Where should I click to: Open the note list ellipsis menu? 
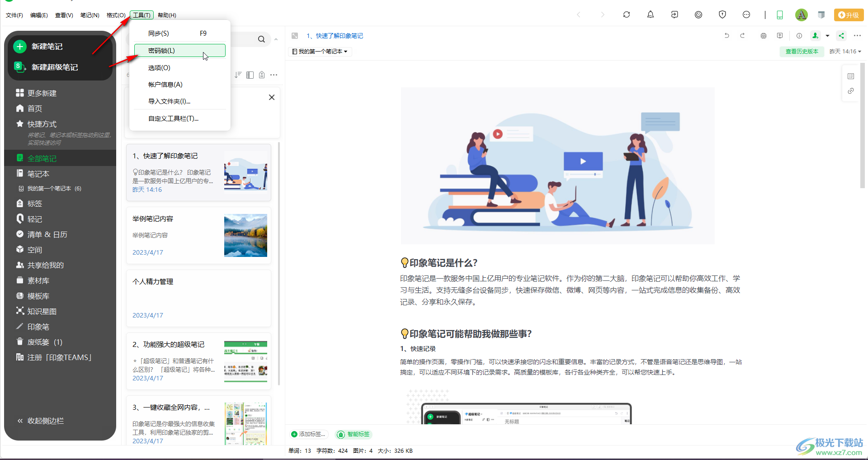[x=274, y=75]
